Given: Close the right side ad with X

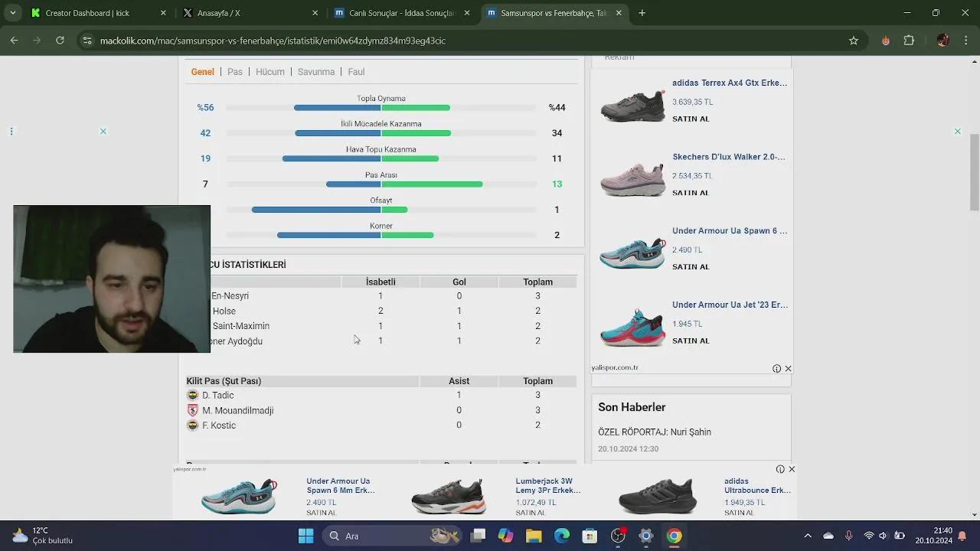Looking at the screenshot, I should pos(957,132).
